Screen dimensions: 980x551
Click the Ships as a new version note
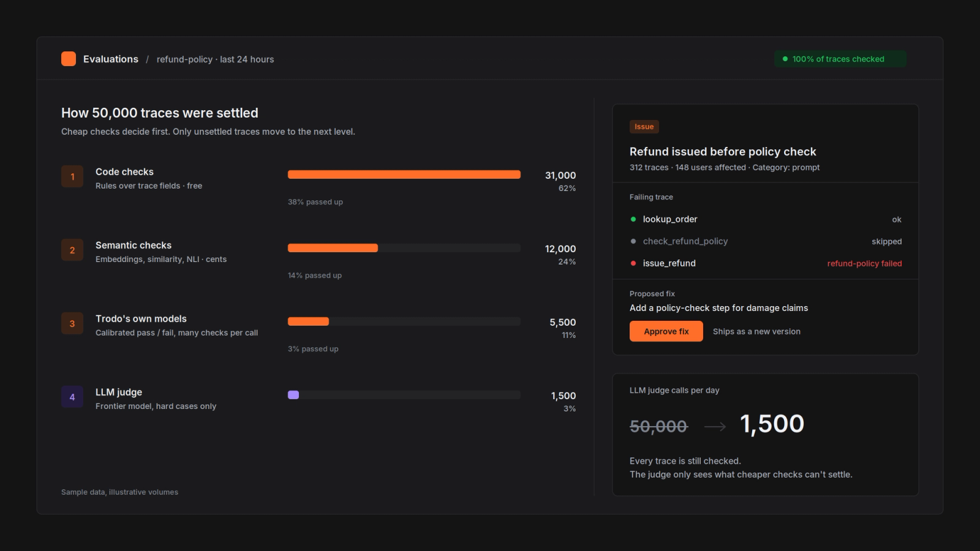756,331
